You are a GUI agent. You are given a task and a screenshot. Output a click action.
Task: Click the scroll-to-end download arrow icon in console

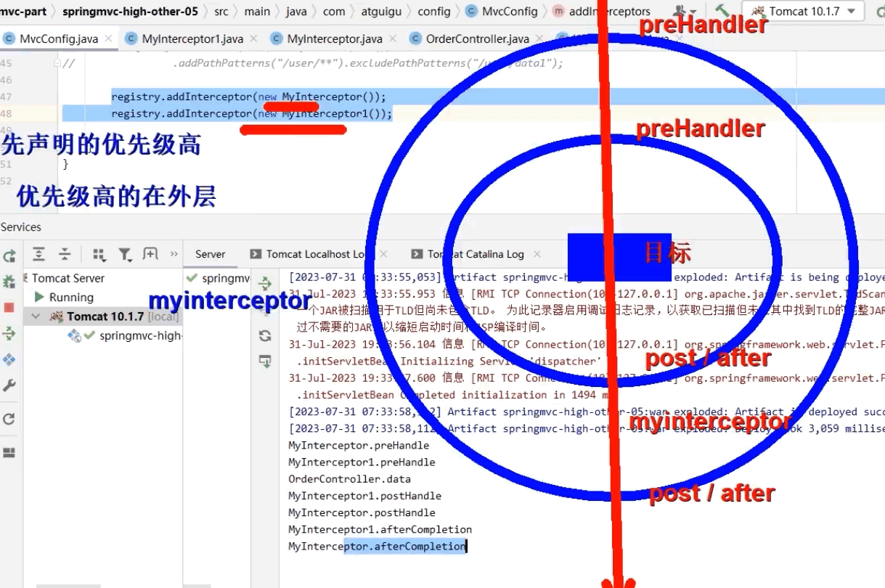pos(265,361)
